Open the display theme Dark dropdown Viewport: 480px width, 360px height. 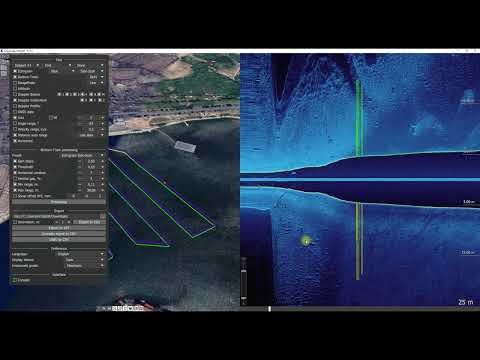click(x=84, y=260)
